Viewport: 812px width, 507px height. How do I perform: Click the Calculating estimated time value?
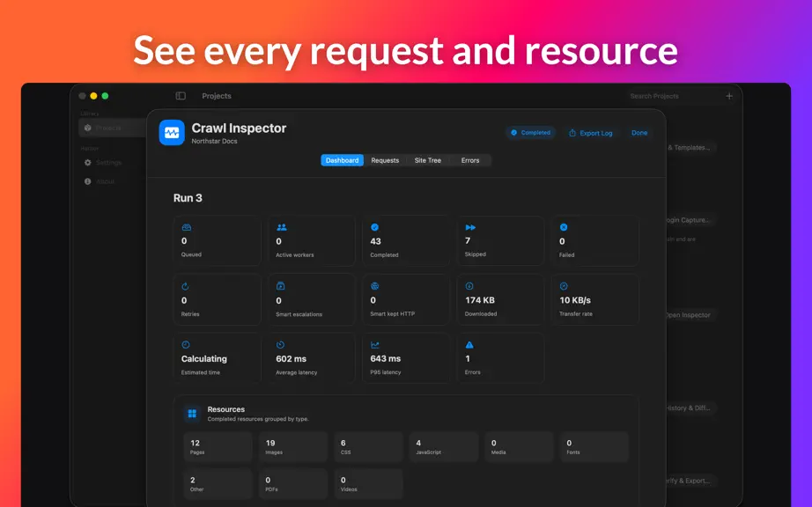click(x=204, y=359)
